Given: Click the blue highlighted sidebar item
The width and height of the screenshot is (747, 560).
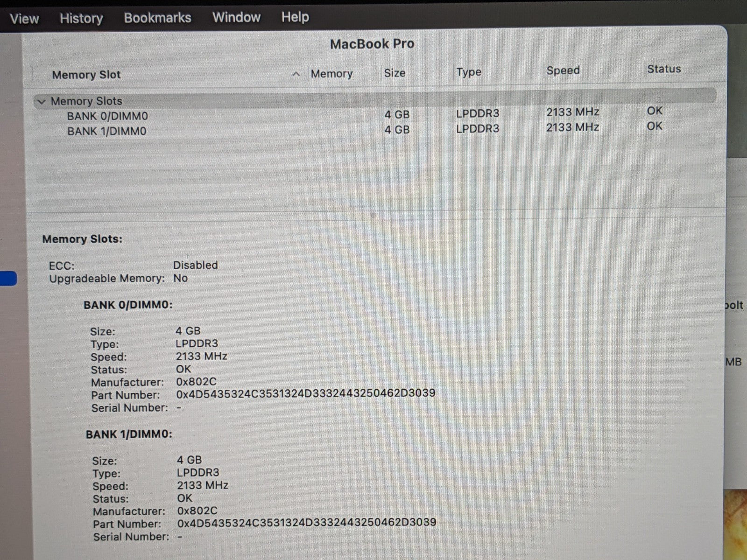Looking at the screenshot, I should coord(8,279).
